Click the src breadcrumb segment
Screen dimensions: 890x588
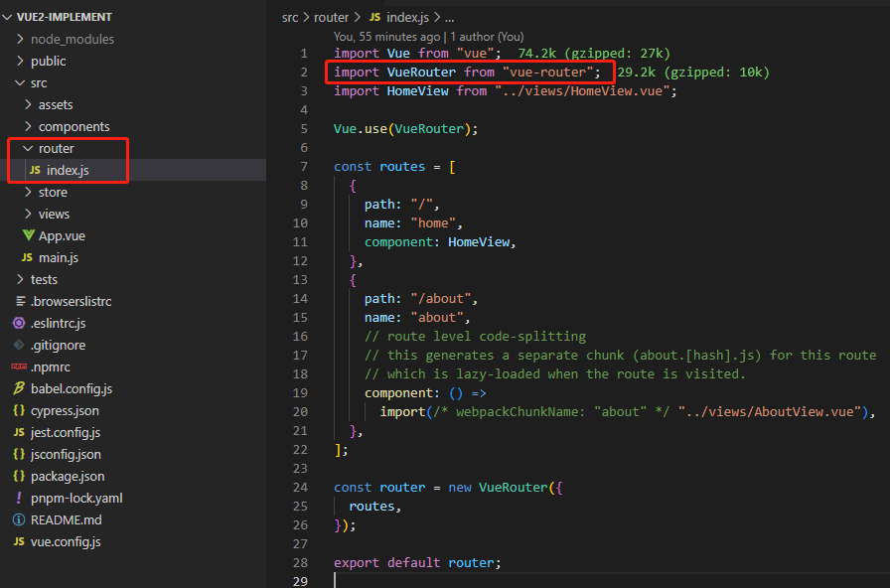pyautogui.click(x=289, y=18)
